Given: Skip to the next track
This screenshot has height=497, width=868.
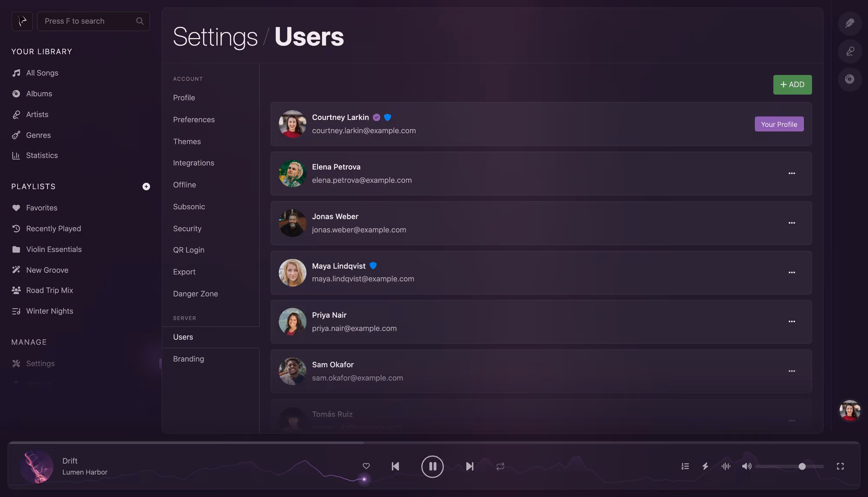Looking at the screenshot, I should (470, 466).
